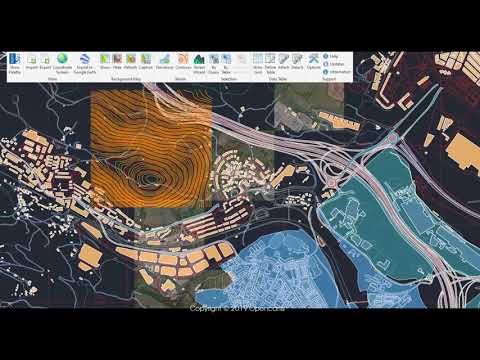Click the Import button in ribbon
The height and width of the screenshot is (360, 480).
click(32, 62)
